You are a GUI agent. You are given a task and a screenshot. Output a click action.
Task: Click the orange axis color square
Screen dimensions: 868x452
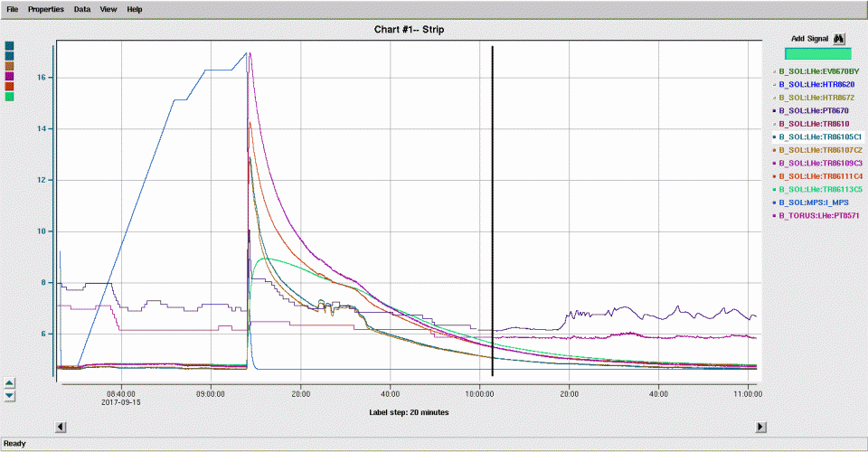(x=9, y=86)
